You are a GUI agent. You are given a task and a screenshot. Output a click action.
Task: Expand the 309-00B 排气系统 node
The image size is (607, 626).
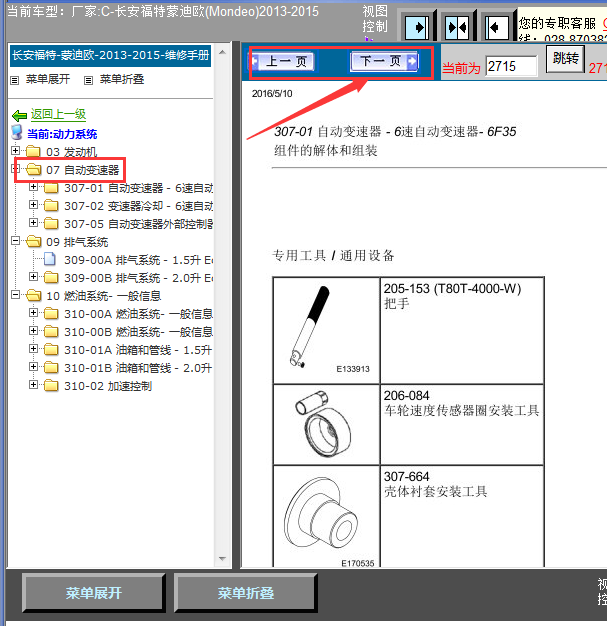click(34, 276)
